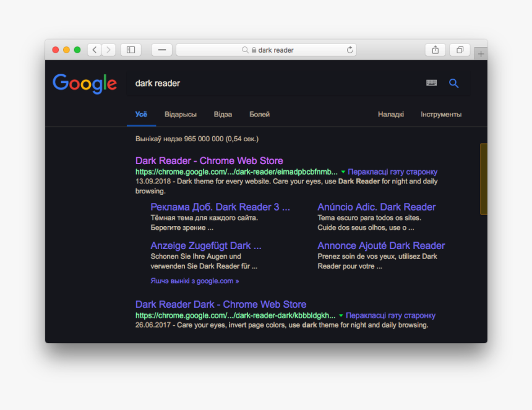Open 'Dark Reader Dark - Chrome Web Store' result
The image size is (532, 410).
(221, 304)
